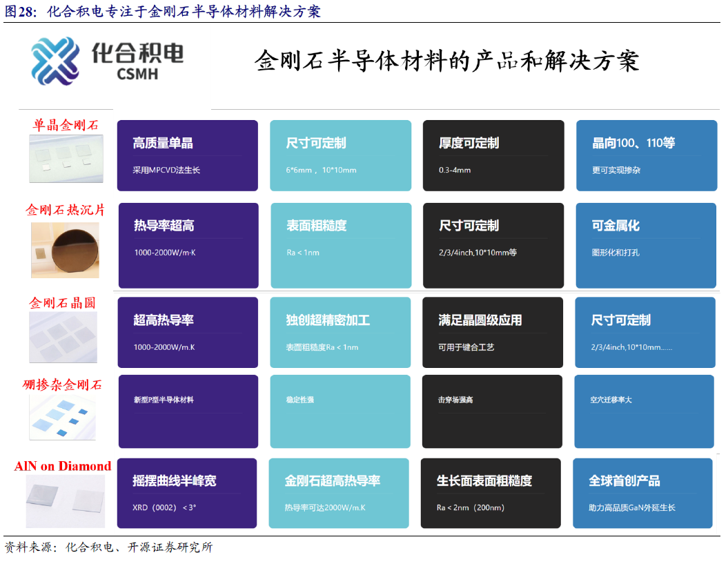Click the 高质量单晶 purple card
The image size is (728, 564).
click(x=187, y=155)
